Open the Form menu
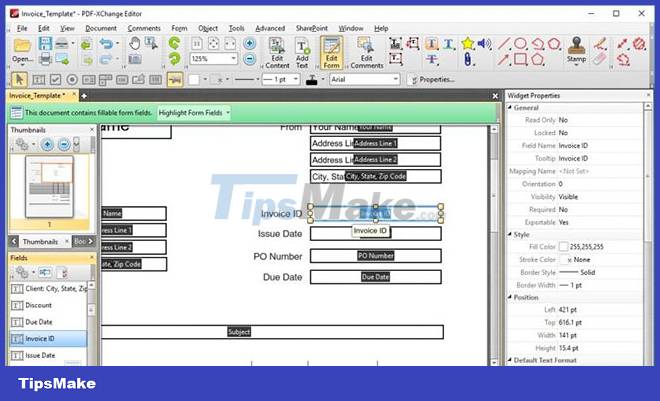The height and width of the screenshot is (401, 660). [179, 28]
